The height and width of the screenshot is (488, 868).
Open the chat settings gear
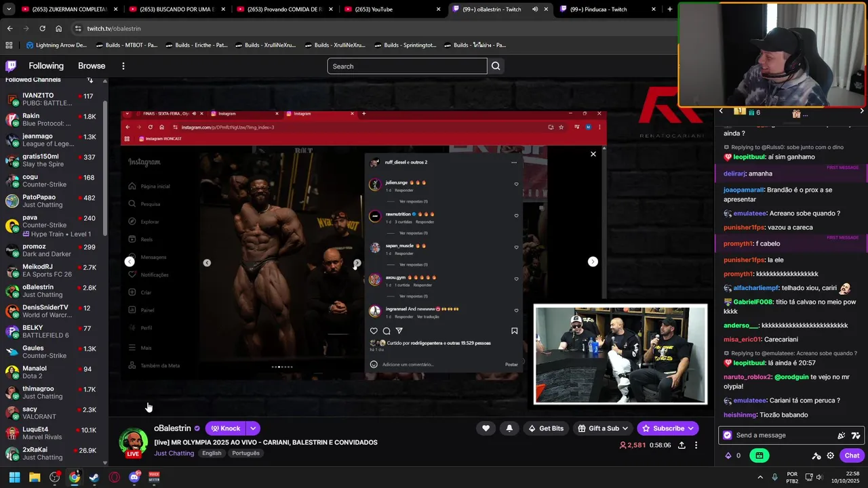click(831, 455)
